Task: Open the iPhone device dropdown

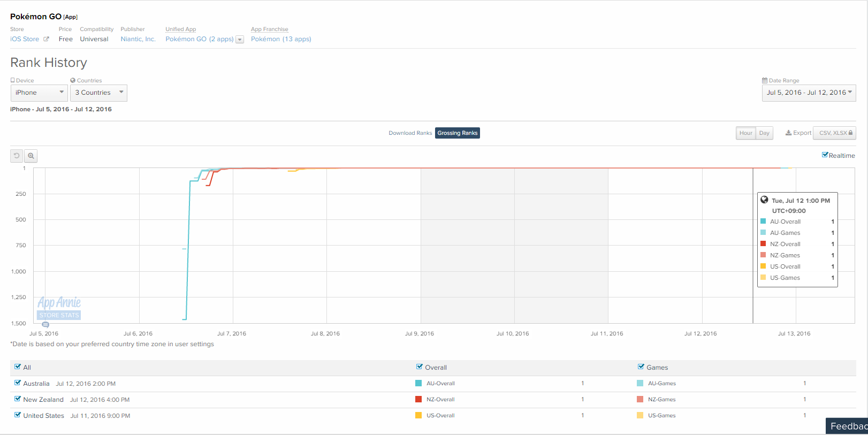Action: (x=39, y=93)
